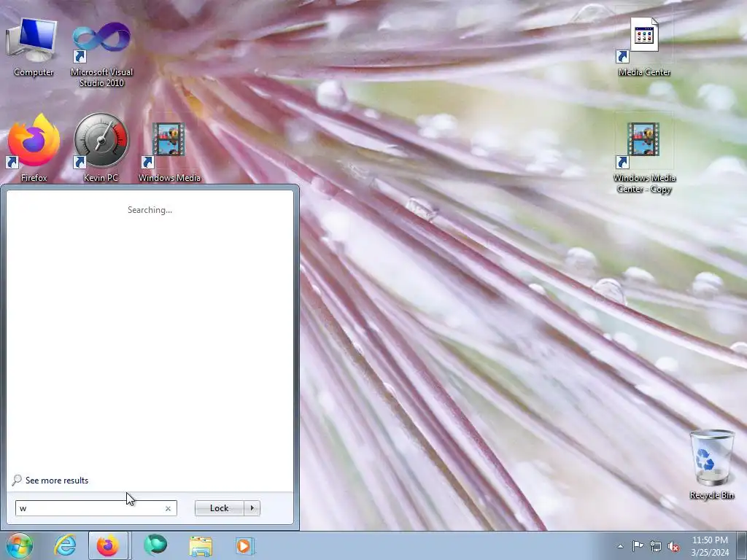Click the magnifier icon beside See more results
This screenshot has width=747, height=560.
pyautogui.click(x=17, y=480)
